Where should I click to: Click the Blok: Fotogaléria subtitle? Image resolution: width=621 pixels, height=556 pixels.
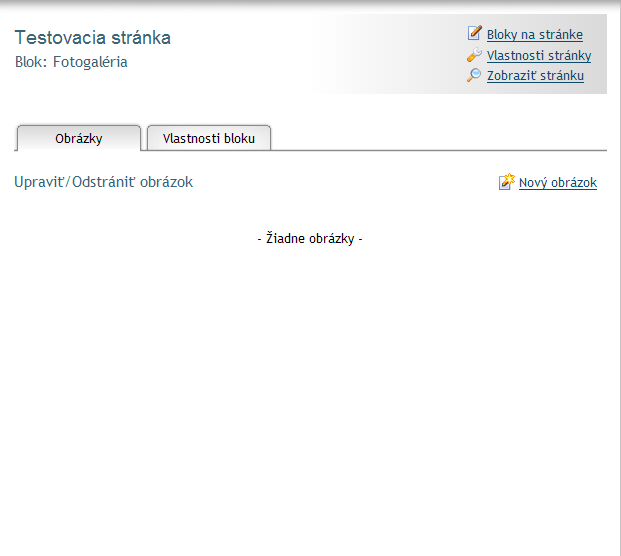[x=71, y=62]
